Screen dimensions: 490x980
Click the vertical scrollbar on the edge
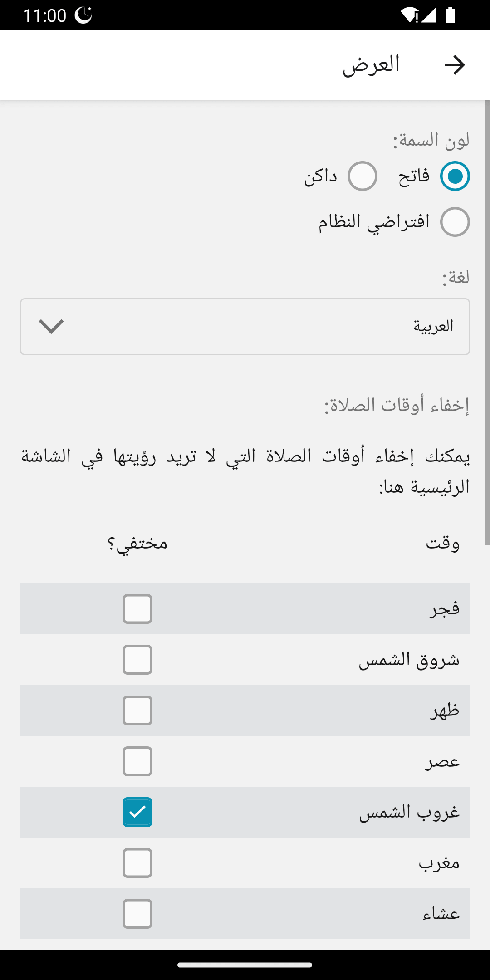487,322
